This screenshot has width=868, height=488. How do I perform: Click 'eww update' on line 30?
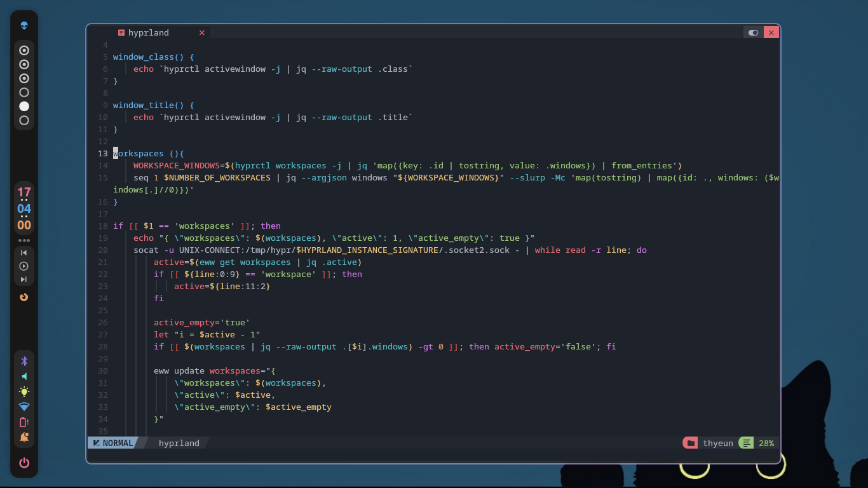pos(179,370)
